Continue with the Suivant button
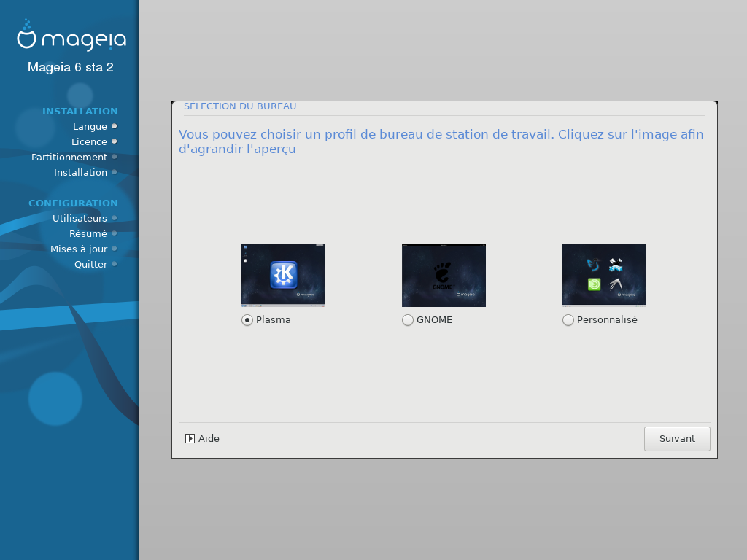This screenshot has height=560, width=747. pos(677,438)
